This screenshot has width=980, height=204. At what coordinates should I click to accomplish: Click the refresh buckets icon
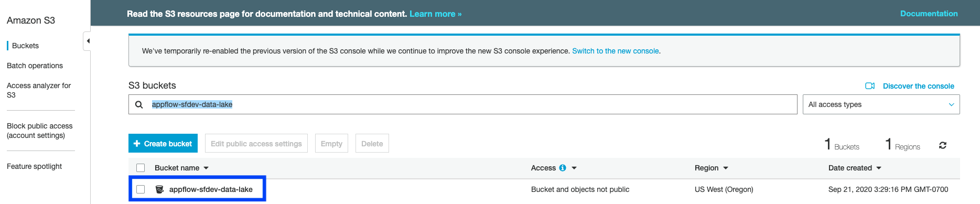pos(942,145)
